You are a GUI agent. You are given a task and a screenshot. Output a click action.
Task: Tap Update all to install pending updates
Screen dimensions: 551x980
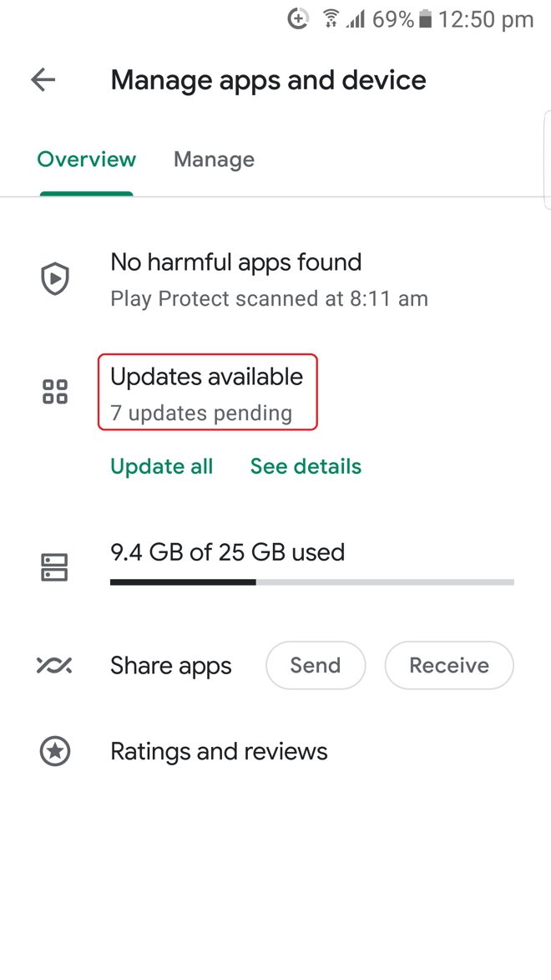point(161,466)
